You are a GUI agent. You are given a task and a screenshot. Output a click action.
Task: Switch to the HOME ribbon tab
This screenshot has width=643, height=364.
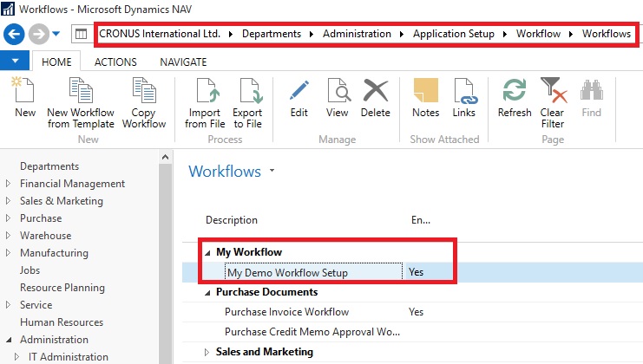[x=56, y=62]
